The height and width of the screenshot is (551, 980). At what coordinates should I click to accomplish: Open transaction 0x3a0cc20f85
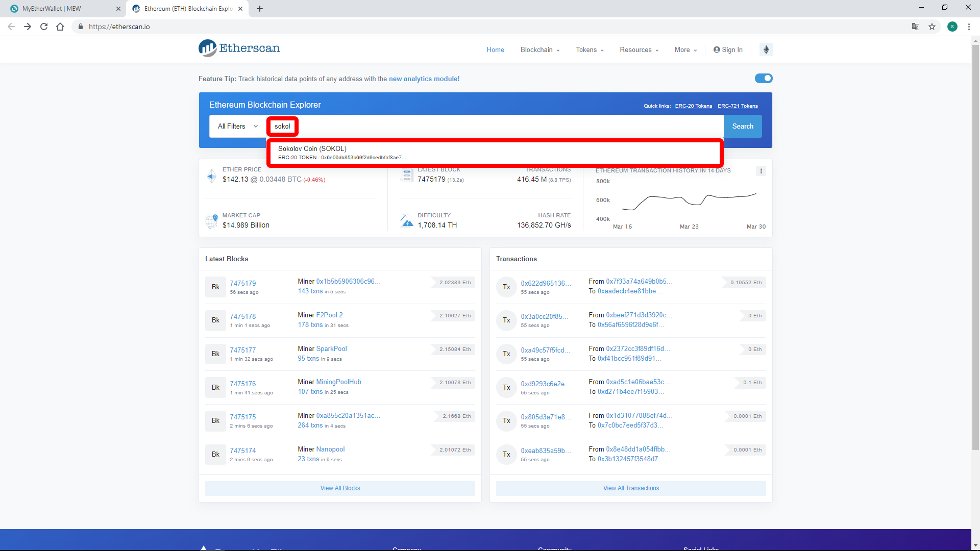(545, 316)
